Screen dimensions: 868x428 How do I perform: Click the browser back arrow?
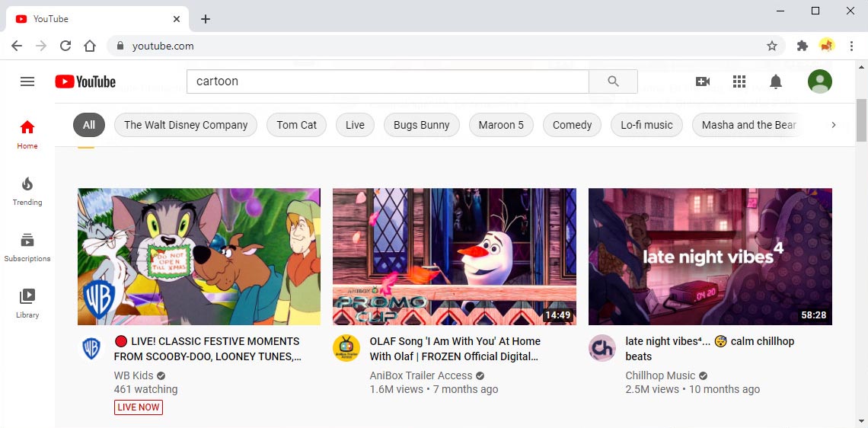[17, 46]
